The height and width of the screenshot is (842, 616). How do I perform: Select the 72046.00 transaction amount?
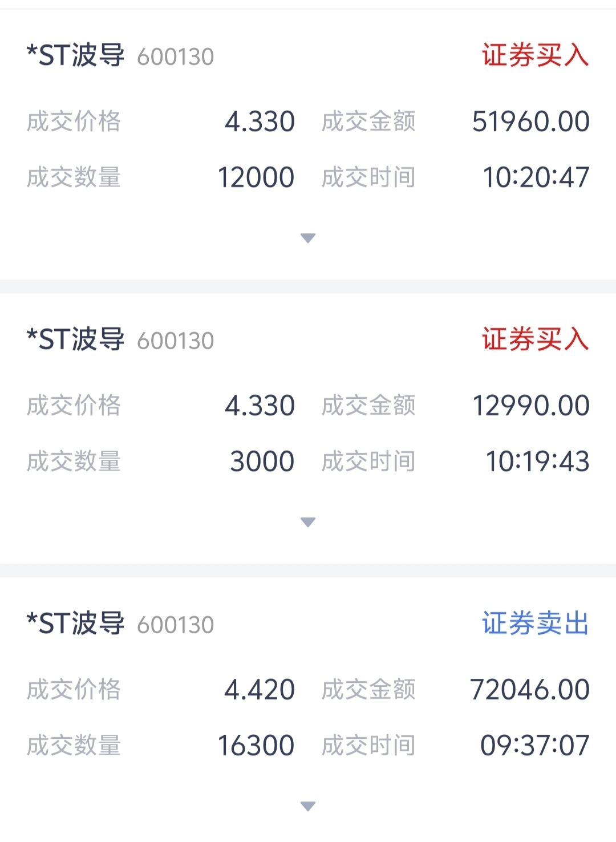(530, 690)
